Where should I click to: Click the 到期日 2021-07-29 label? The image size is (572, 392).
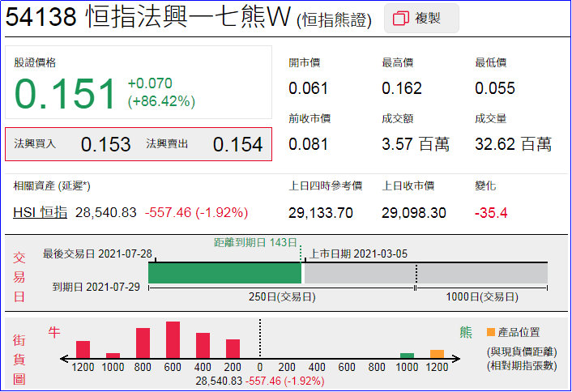96,287
